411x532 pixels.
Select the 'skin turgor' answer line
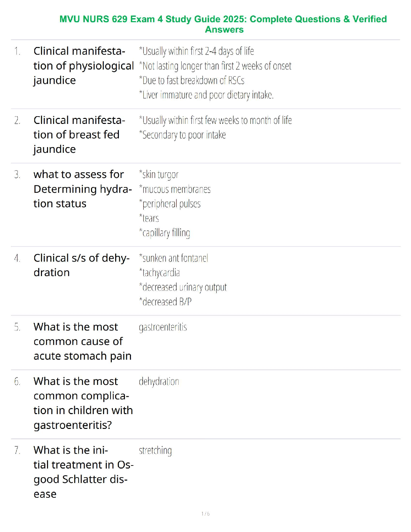point(159,175)
